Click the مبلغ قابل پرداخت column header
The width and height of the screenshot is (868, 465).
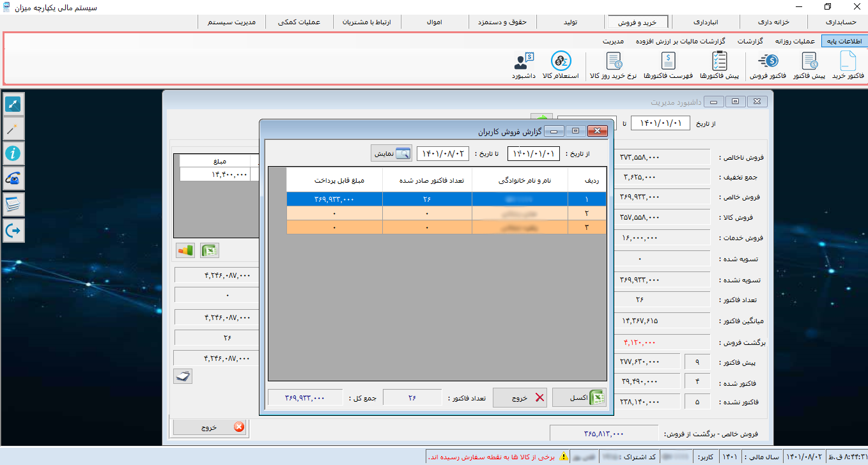click(334, 180)
